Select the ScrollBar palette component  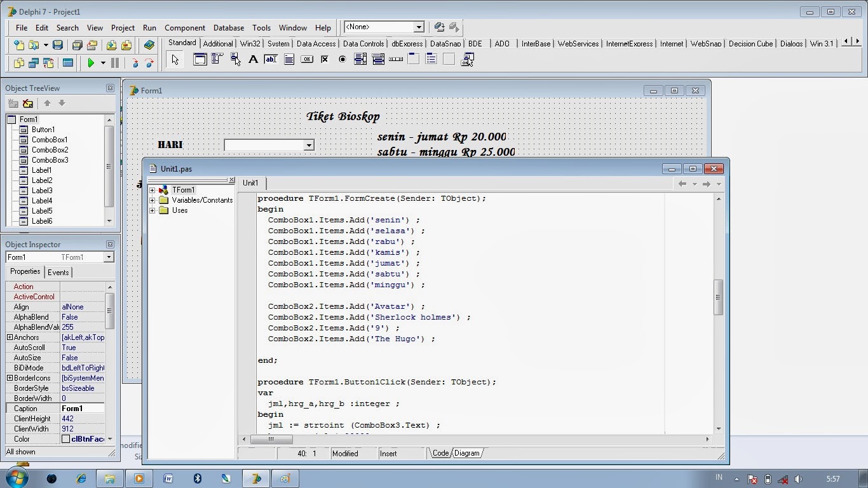pos(396,60)
